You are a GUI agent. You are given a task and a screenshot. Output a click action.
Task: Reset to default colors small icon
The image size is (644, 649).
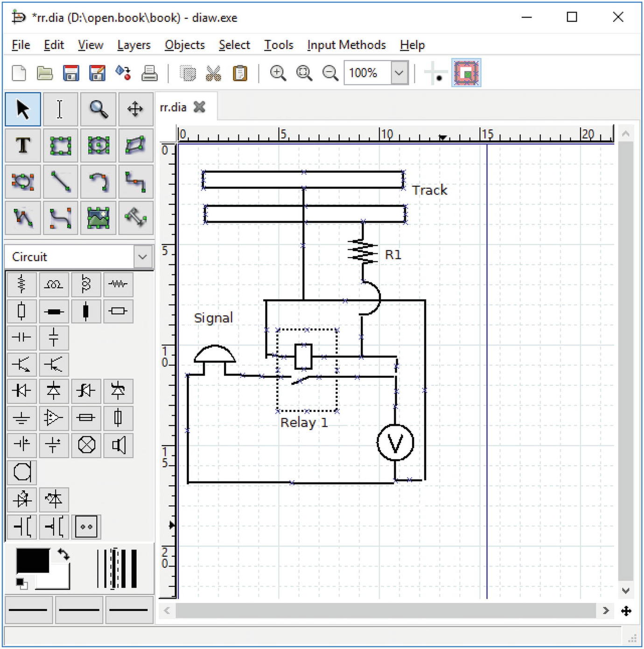[21, 583]
